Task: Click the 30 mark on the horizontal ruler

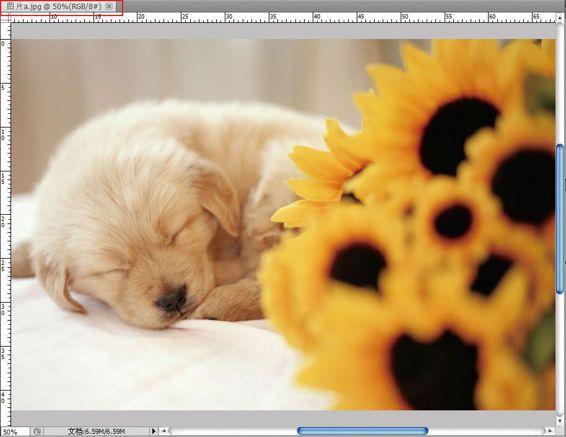Action: pos(229,17)
